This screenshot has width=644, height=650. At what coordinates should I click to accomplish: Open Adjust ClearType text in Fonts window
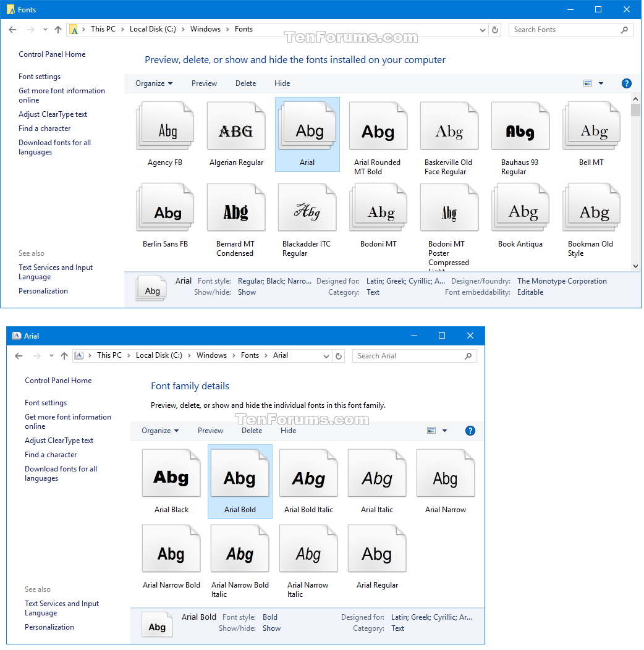(x=53, y=114)
